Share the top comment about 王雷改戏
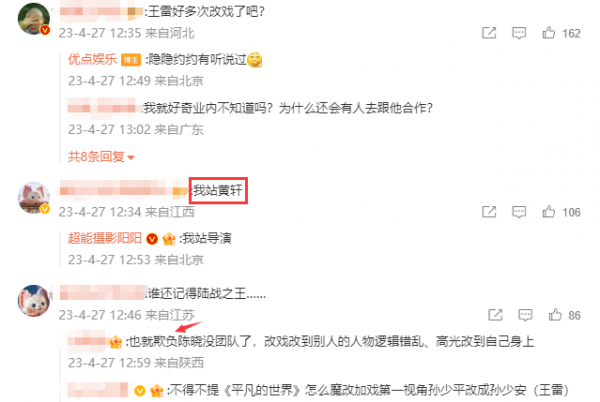The image size is (600, 402). pyautogui.click(x=489, y=33)
